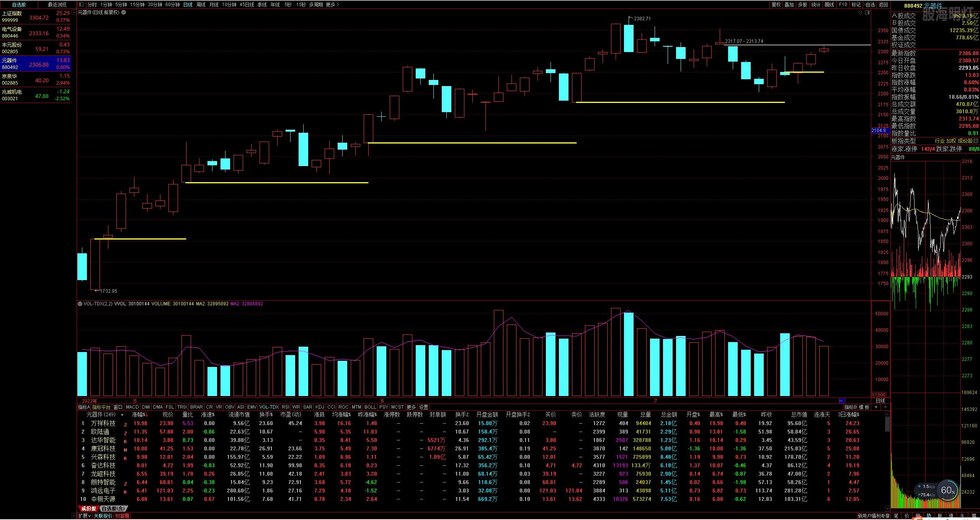Open 财富圈 tab at bottom
980x520 pixels.
[x=122, y=516]
